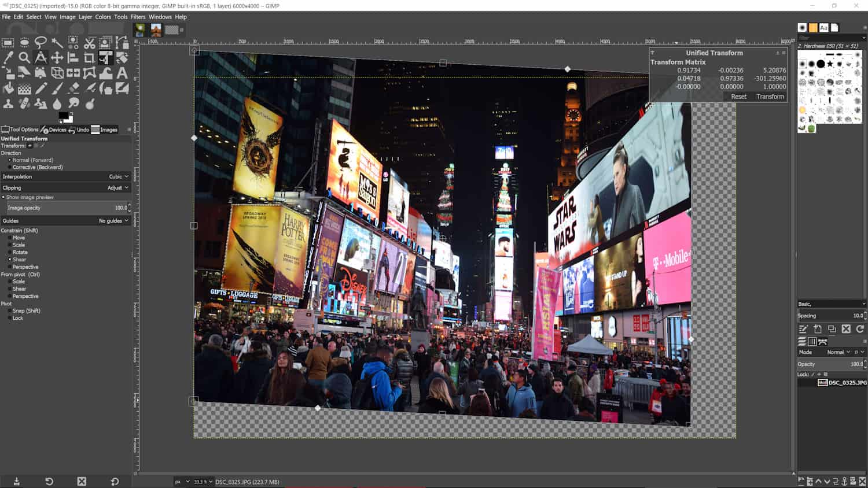Toggle Lock pivot option
Viewport: 868px width, 488px height.
pyautogui.click(x=16, y=318)
